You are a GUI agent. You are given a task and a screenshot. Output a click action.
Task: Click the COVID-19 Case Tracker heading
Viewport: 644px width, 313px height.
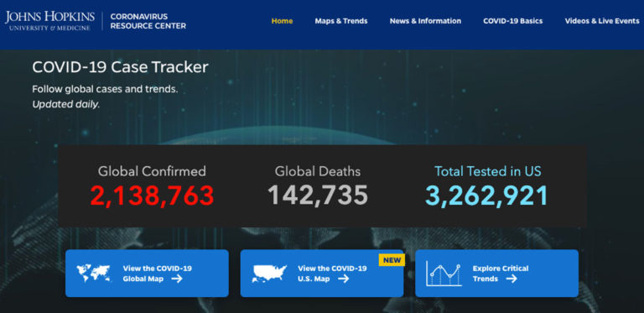121,67
